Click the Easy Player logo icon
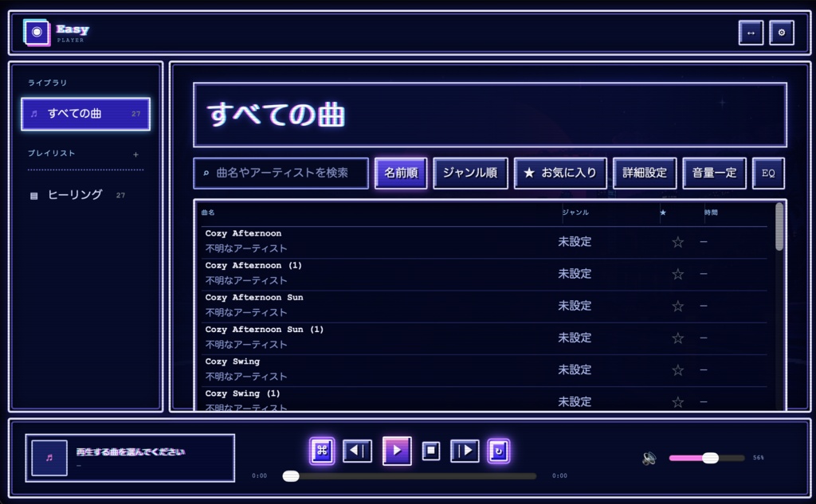The height and width of the screenshot is (504, 816). pyautogui.click(x=37, y=33)
